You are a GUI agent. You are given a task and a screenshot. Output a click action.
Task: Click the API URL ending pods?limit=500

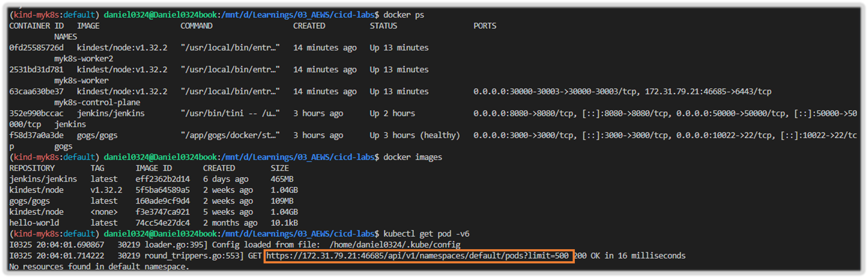coord(417,256)
